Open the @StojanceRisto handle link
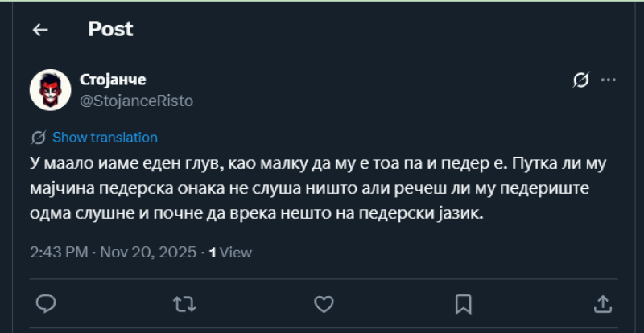Image resolution: width=644 pixels, height=333 pixels. (x=136, y=101)
